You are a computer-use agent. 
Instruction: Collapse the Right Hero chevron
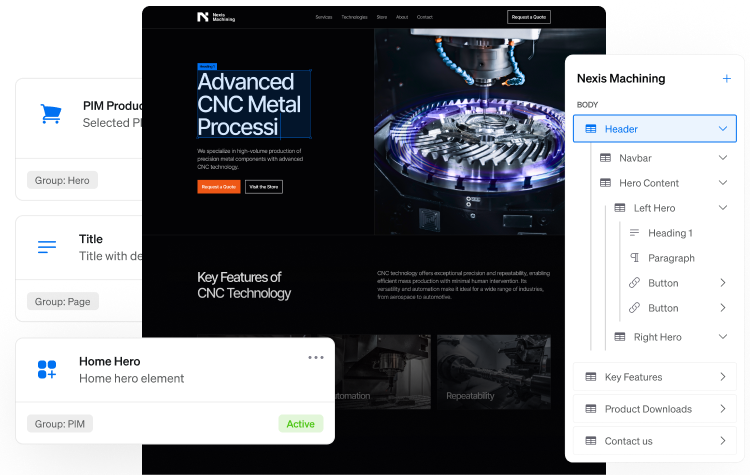click(723, 336)
